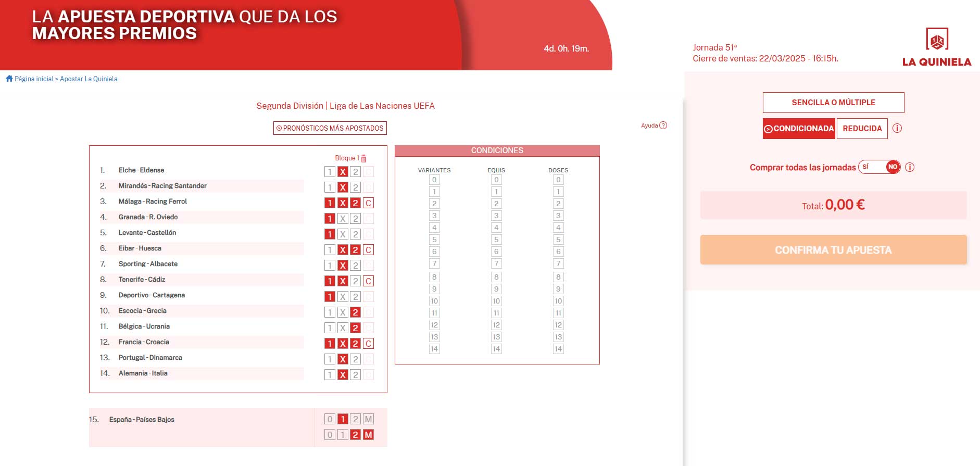The width and height of the screenshot is (980, 466).
Task: Select 0 in Países Bajos goals row
Action: coord(330,435)
